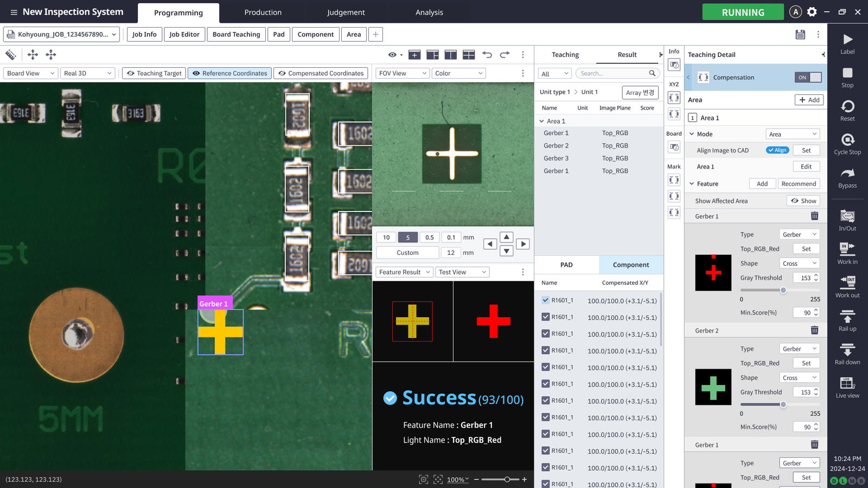This screenshot has height=488, width=868.
Task: Open the FOV View dropdown
Action: click(403, 73)
